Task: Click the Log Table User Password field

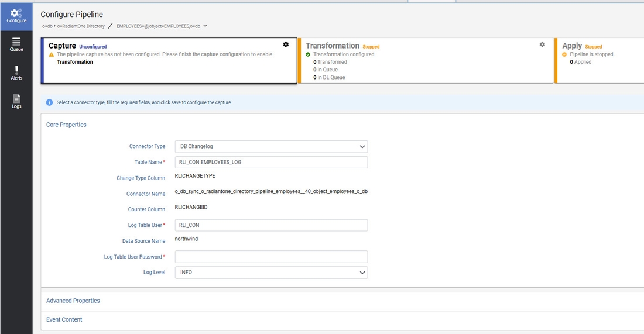Action: coord(271,257)
